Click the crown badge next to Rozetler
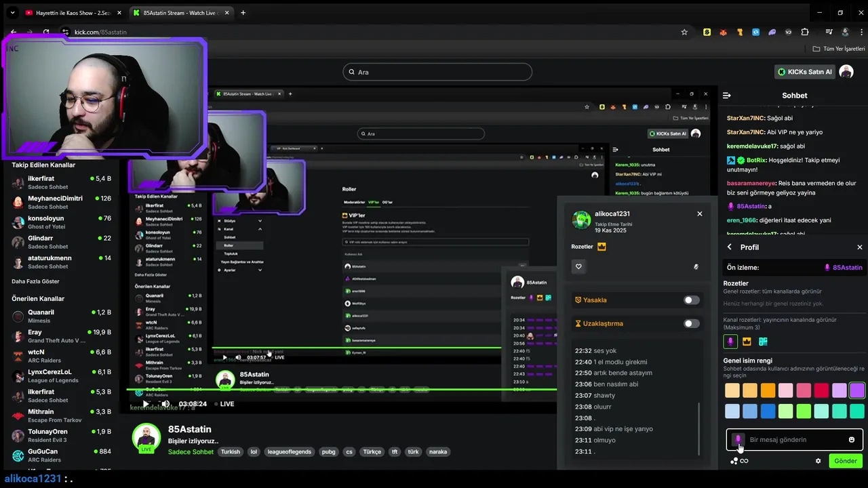 (601, 247)
